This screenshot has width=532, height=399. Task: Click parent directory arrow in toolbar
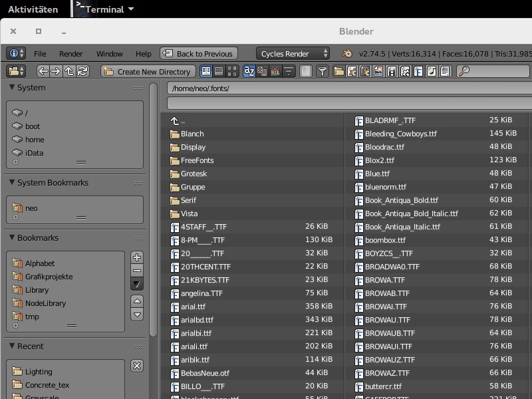(69, 71)
